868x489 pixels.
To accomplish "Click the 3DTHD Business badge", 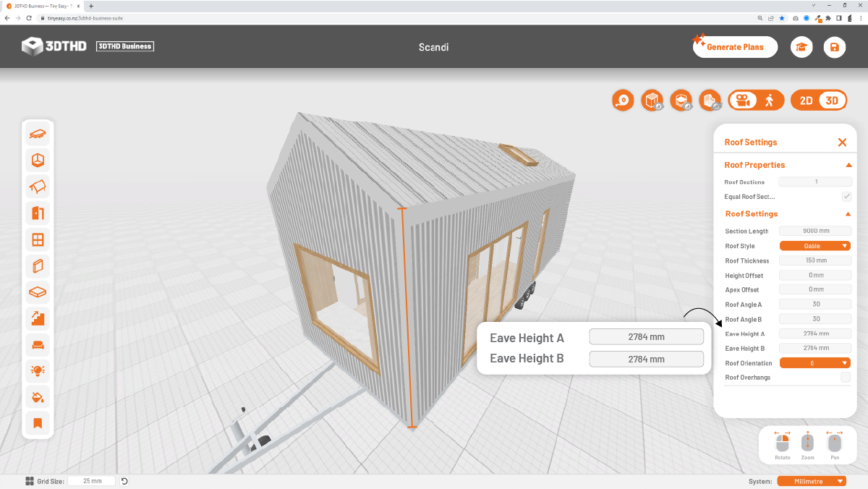I will [x=125, y=46].
